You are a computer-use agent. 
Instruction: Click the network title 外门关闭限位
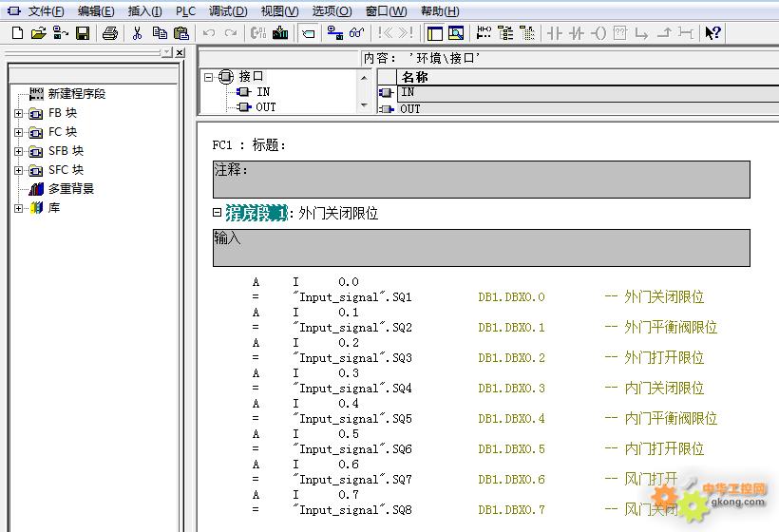click(338, 213)
